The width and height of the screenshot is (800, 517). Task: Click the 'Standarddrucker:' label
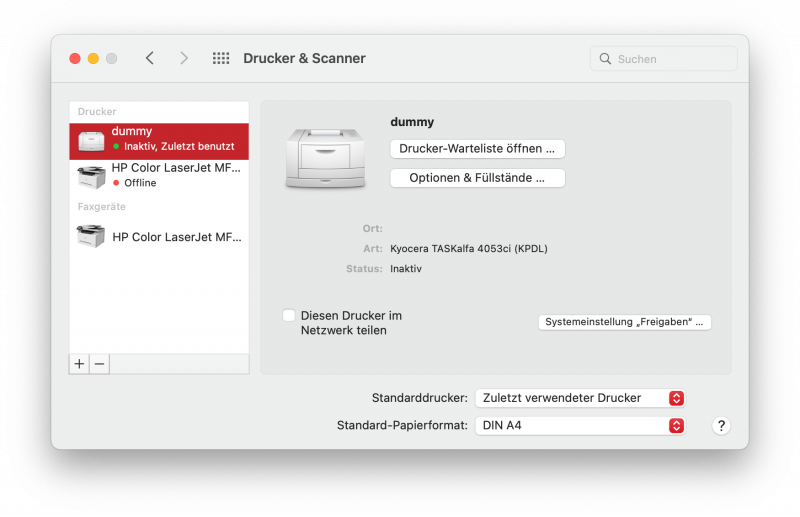(x=419, y=398)
